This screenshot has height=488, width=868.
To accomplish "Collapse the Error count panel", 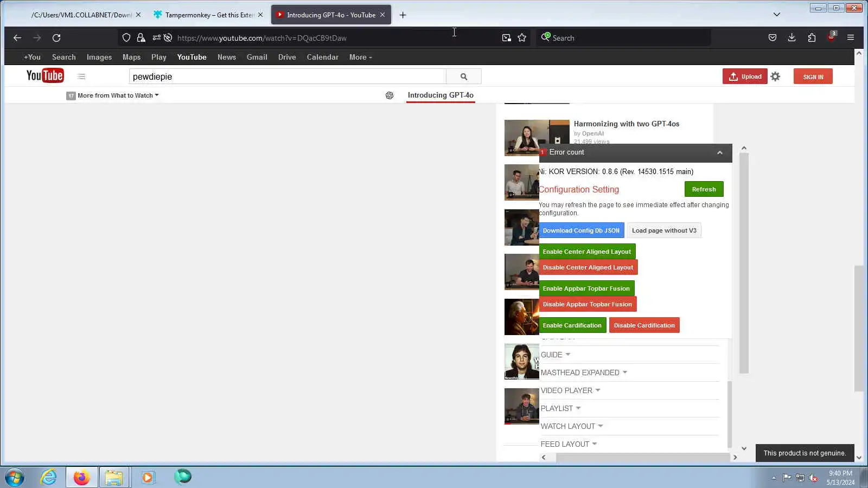I will click(x=720, y=153).
